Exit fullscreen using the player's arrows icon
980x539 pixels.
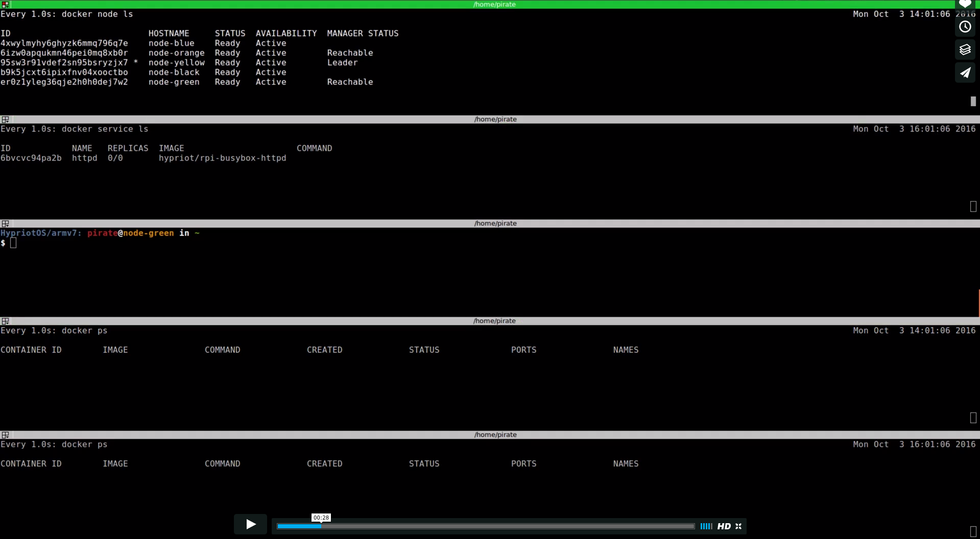tap(738, 526)
